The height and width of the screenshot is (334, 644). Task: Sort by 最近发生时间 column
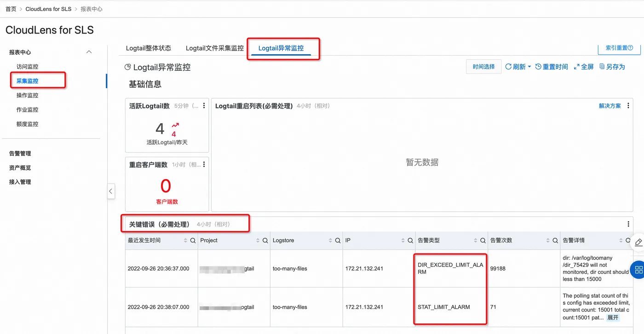(x=185, y=240)
